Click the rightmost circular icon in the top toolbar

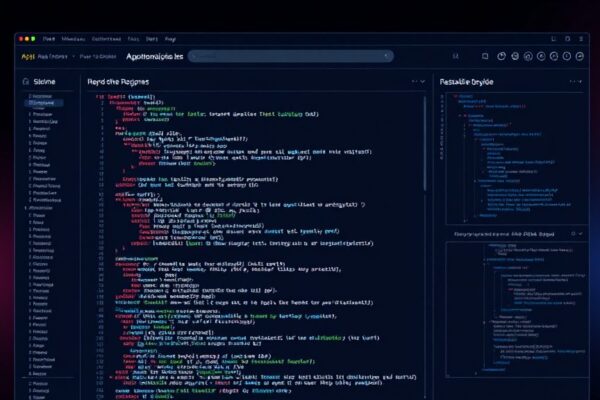pos(580,56)
